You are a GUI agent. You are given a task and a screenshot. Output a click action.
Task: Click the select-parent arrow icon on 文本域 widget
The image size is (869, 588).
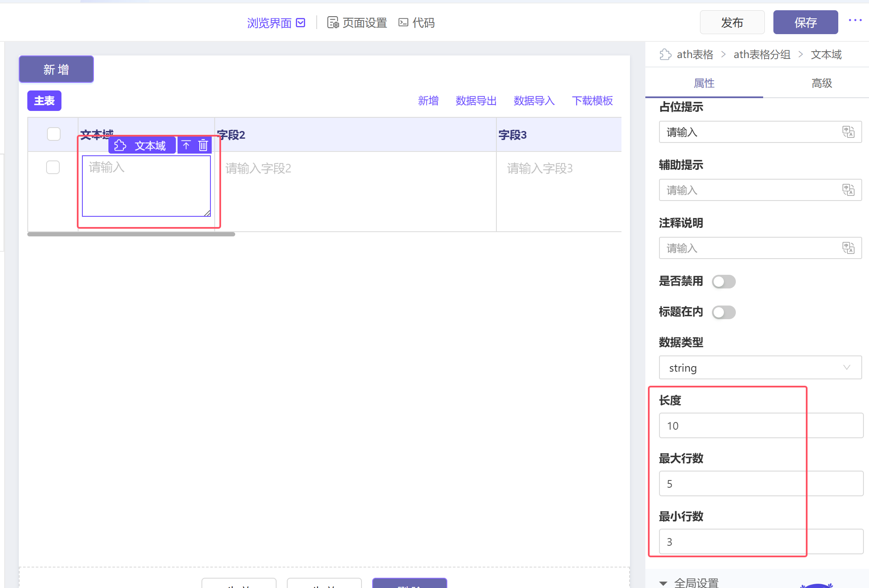(186, 146)
